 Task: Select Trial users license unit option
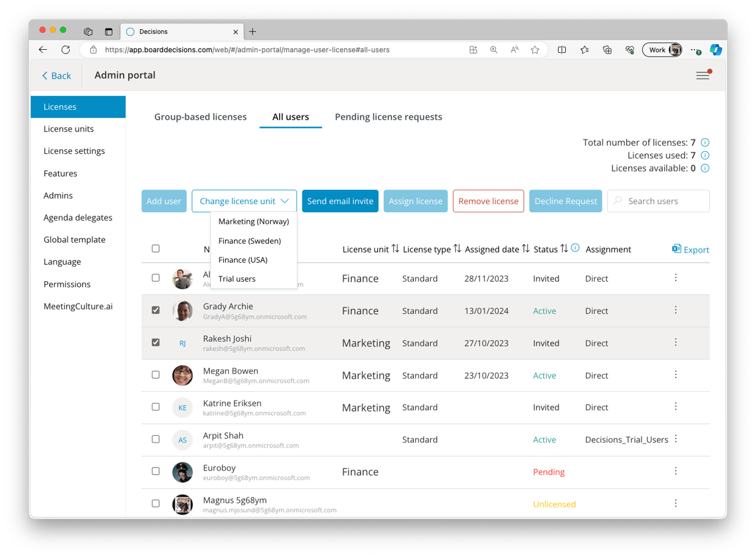(237, 278)
